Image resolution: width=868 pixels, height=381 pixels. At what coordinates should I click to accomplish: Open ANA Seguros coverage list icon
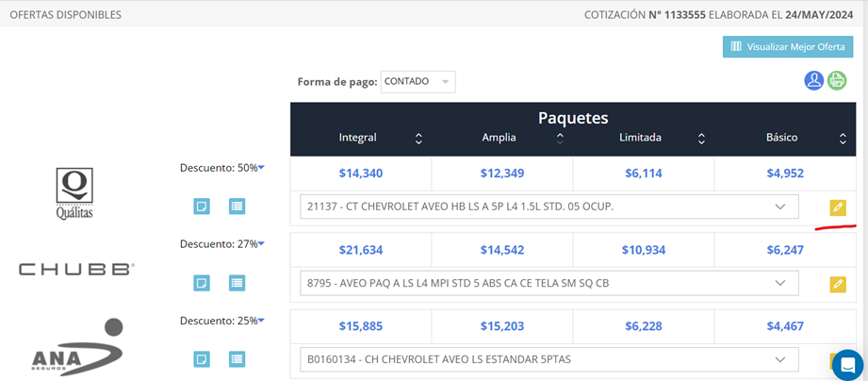point(237,359)
